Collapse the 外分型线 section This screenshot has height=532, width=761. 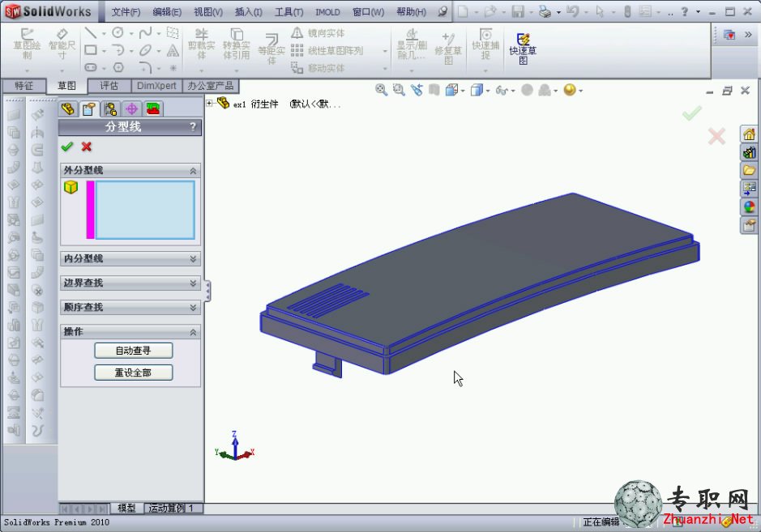coord(193,171)
